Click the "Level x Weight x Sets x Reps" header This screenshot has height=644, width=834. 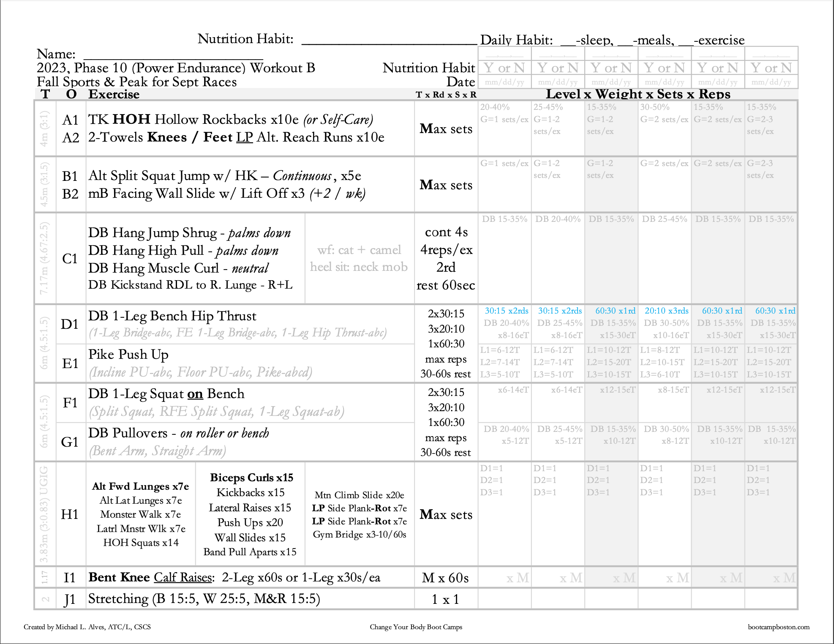coord(638,94)
